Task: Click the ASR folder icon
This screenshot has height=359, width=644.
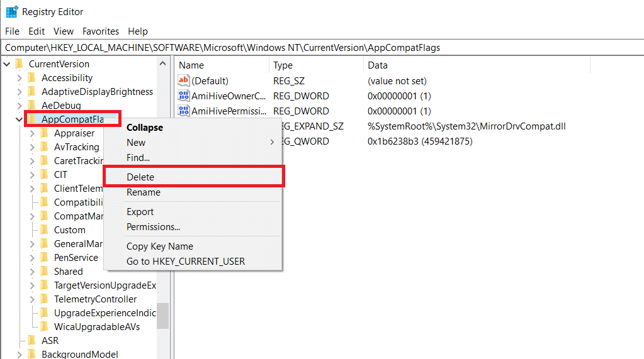Action: coord(31,341)
